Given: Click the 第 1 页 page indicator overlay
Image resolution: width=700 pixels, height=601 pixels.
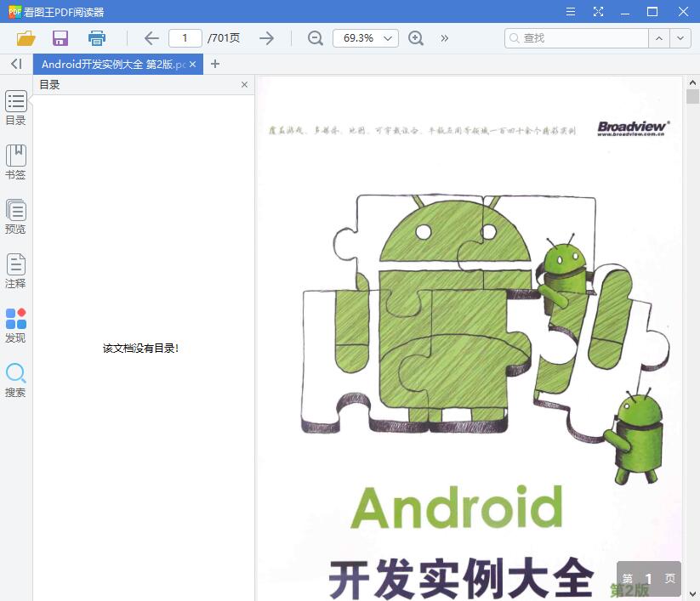Looking at the screenshot, I should tap(649, 579).
